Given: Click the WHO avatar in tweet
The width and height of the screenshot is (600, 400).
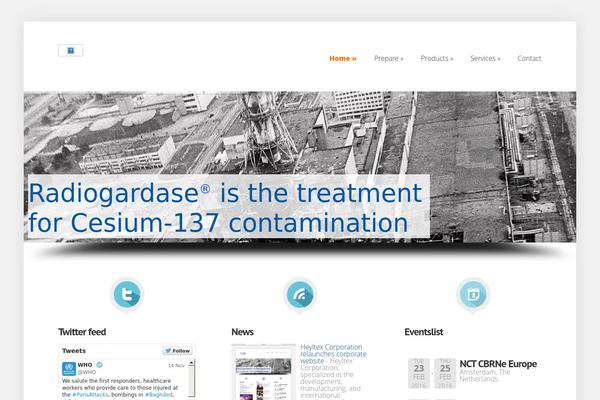Looking at the screenshot, I should click(x=69, y=369).
